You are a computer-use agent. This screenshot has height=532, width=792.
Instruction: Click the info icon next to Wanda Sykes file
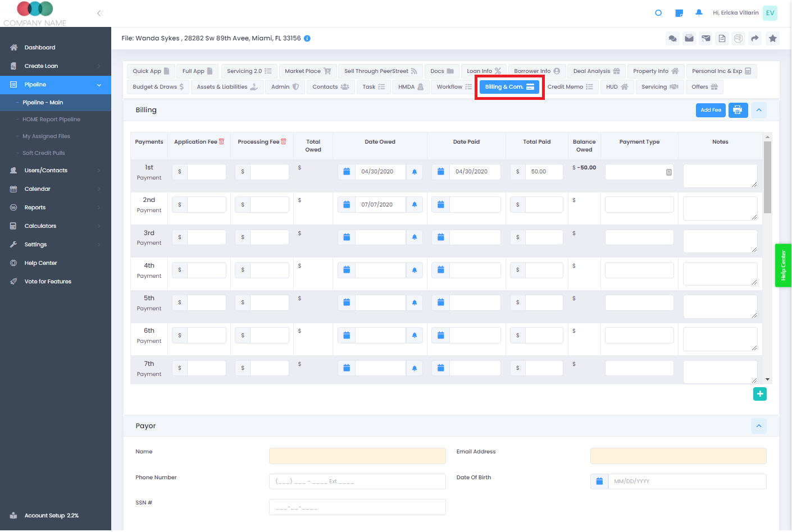coord(306,38)
